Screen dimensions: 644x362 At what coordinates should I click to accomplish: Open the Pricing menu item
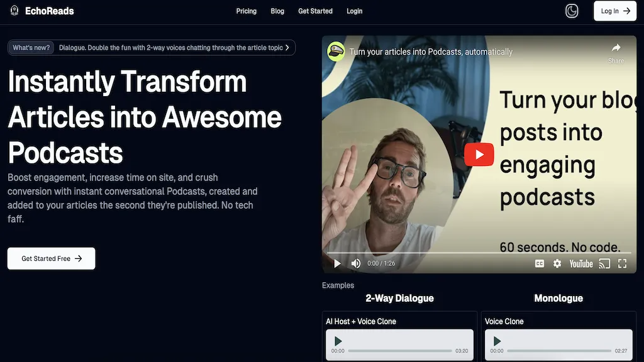[247, 11]
